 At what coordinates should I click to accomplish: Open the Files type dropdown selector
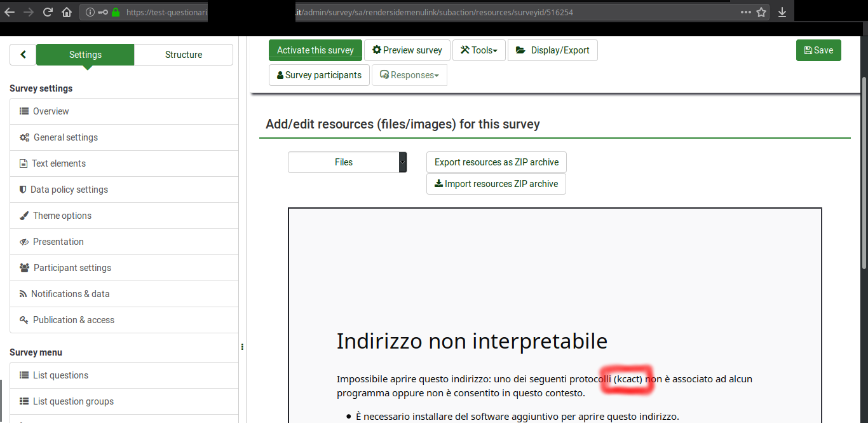pyautogui.click(x=347, y=162)
